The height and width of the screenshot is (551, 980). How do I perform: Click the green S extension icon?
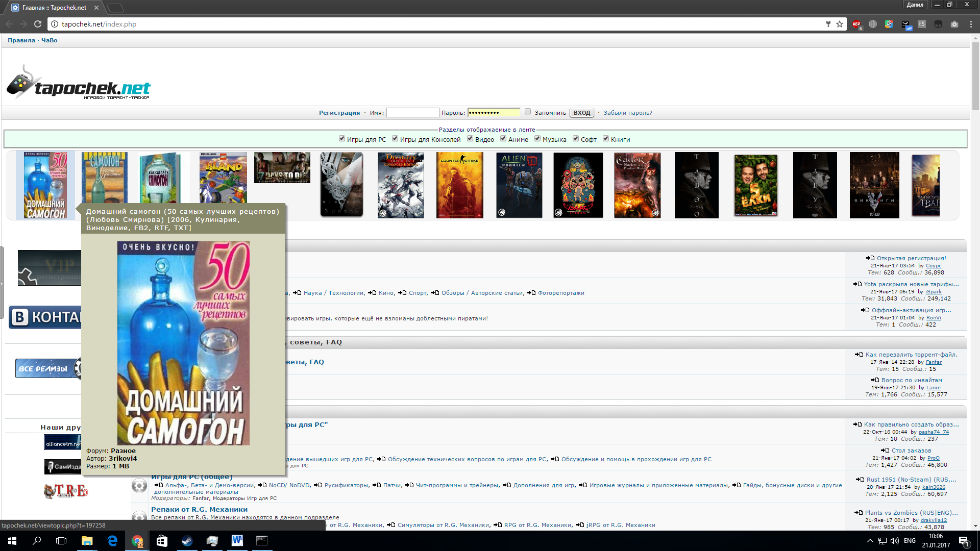click(x=889, y=24)
